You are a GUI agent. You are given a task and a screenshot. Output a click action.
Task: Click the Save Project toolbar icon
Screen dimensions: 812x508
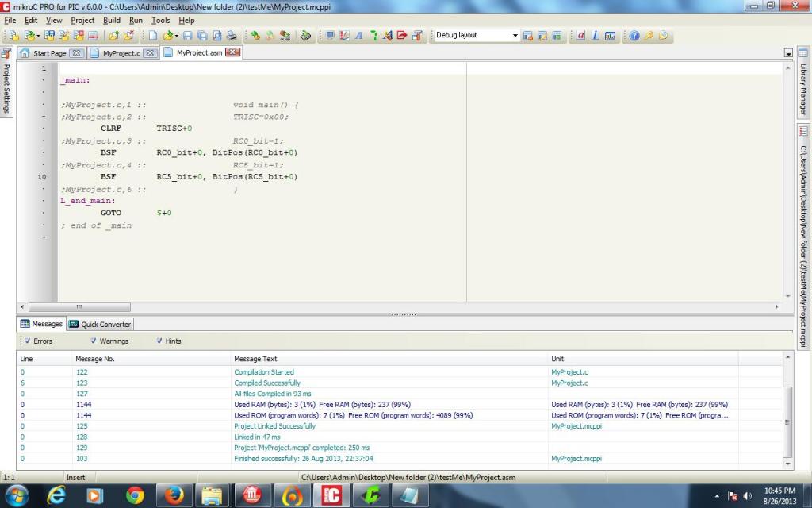click(x=49, y=35)
